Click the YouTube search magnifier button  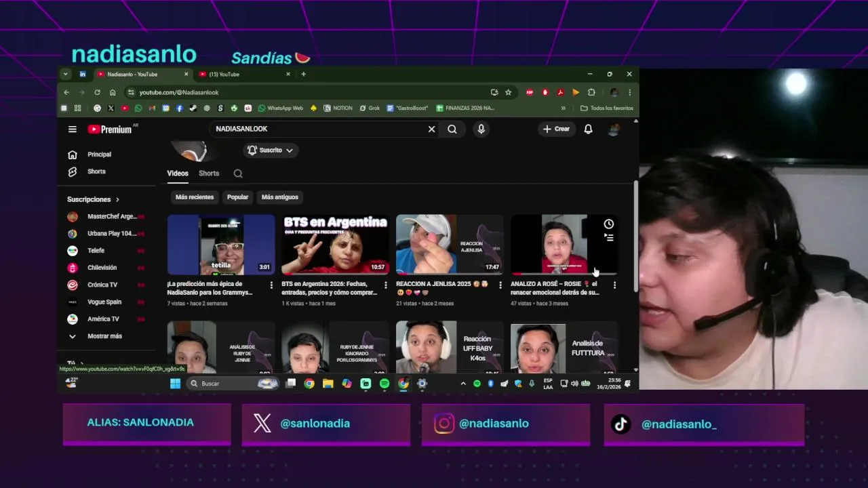click(x=452, y=129)
